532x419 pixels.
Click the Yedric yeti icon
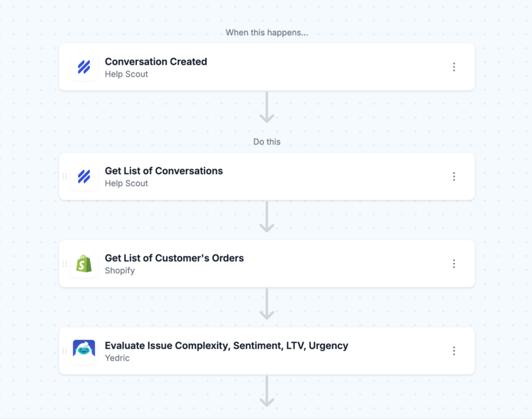pos(84,350)
